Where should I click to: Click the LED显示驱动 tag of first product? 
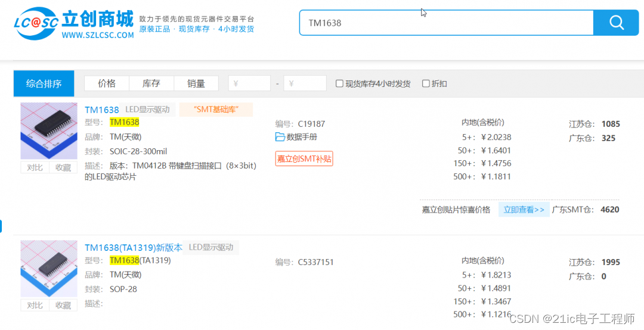click(x=147, y=110)
